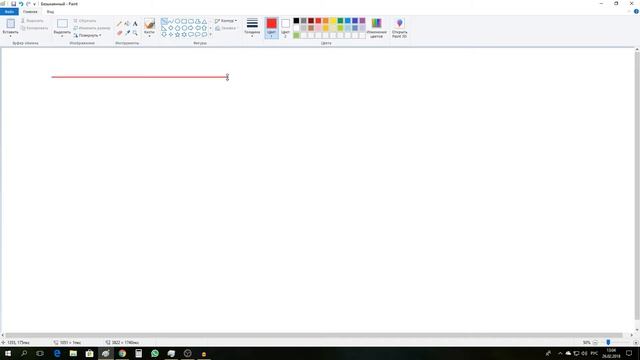Viewport: 640px width, 360px height.
Task: Click Save icon in quick access toolbar
Action: point(13,4)
